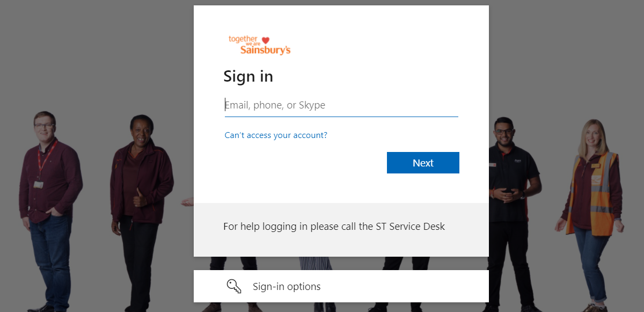
Task: Click the key icon beside Sign-in options
Action: coord(233,286)
